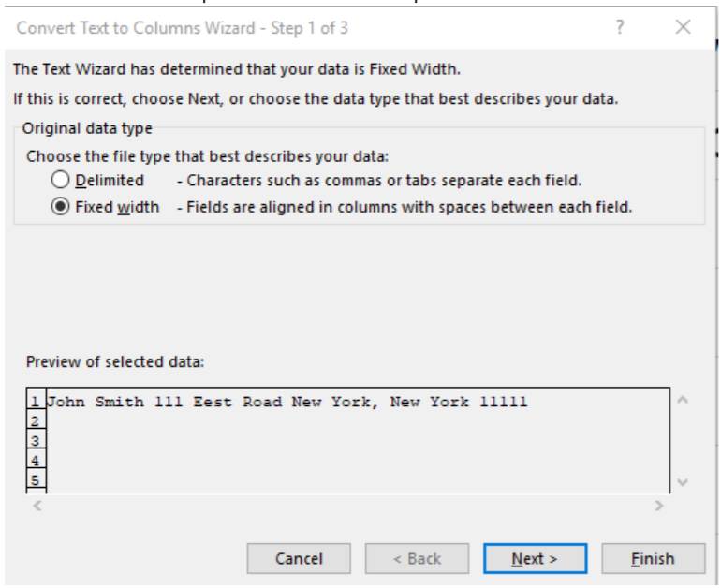Screen dimensions: 721x588
Task: Select row 5 header in data preview
Action: [35, 479]
